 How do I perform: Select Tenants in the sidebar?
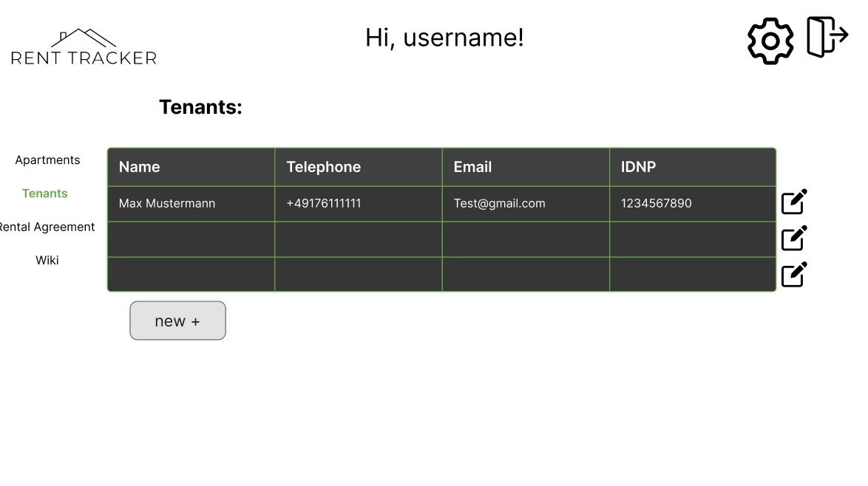(x=45, y=194)
